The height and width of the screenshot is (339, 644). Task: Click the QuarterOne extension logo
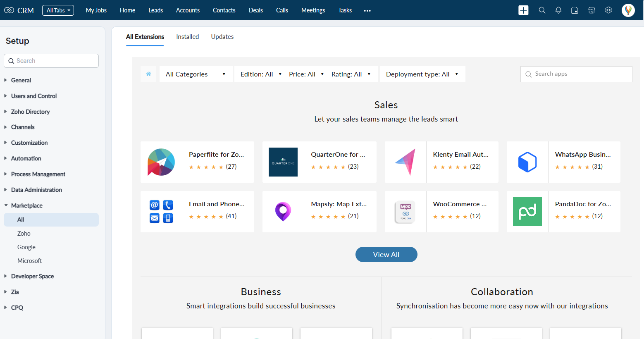[283, 162]
